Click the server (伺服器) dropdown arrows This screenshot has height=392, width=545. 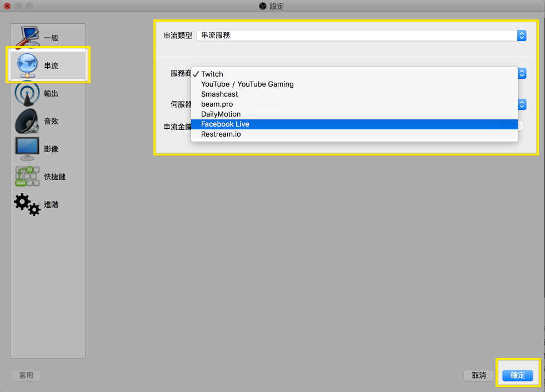pos(522,104)
